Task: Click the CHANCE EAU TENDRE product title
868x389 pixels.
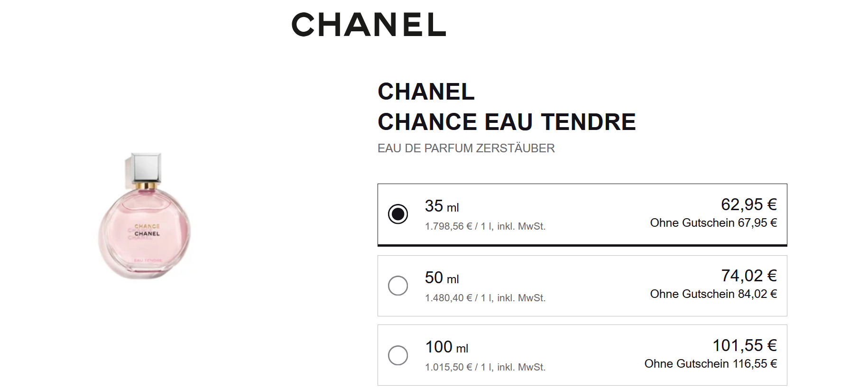Action: click(x=506, y=122)
